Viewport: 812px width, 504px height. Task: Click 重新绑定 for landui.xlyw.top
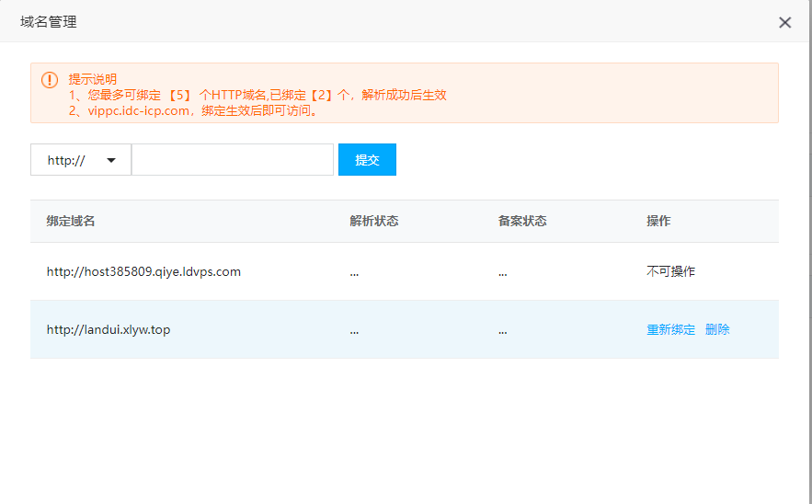670,330
